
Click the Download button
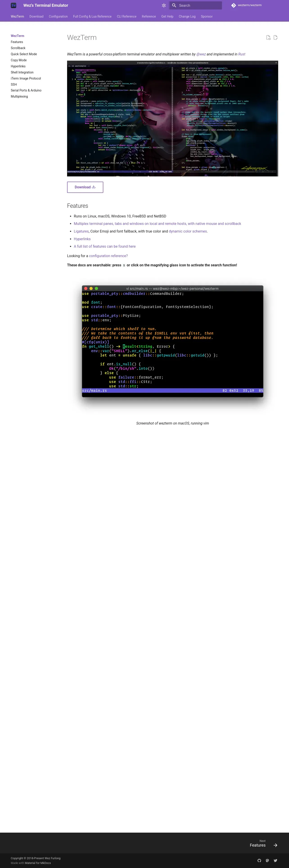click(85, 187)
